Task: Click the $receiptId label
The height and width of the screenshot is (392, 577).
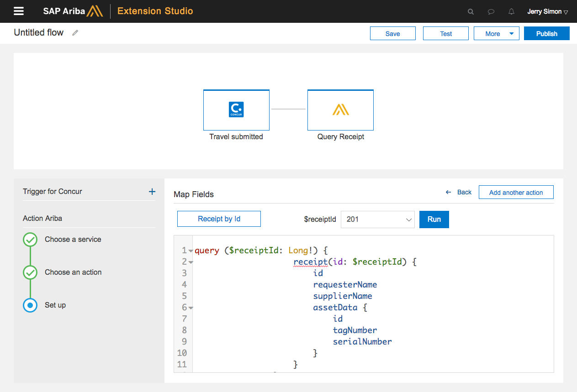Action: tap(320, 219)
